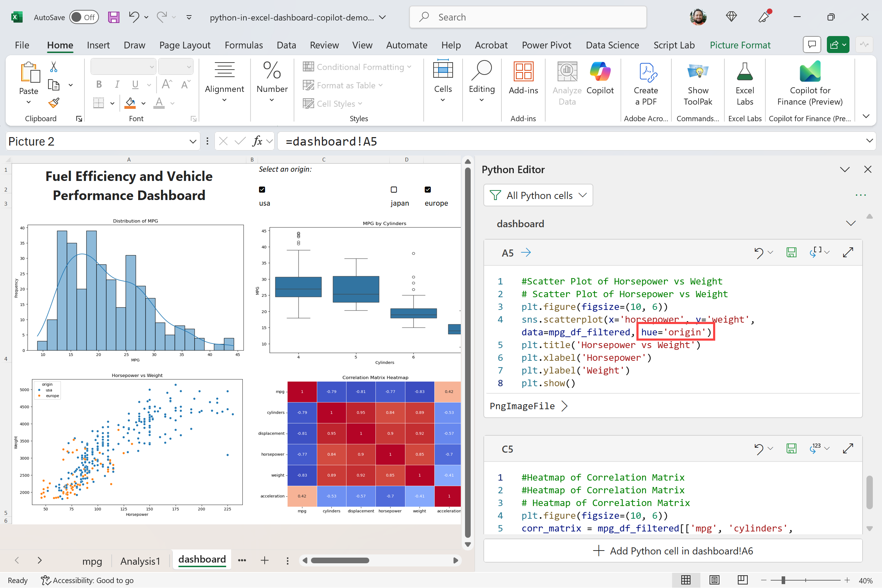Switch to the Formulas ribbon tab
This screenshot has height=588, width=882.
click(243, 45)
